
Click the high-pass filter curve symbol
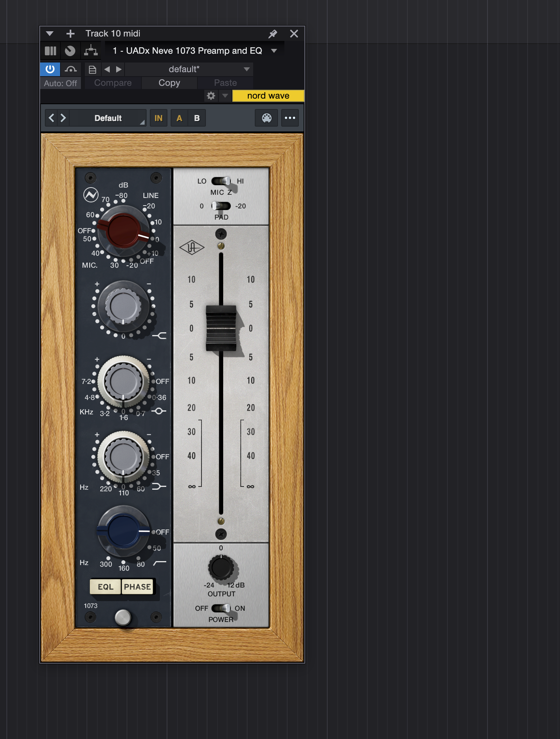160,563
